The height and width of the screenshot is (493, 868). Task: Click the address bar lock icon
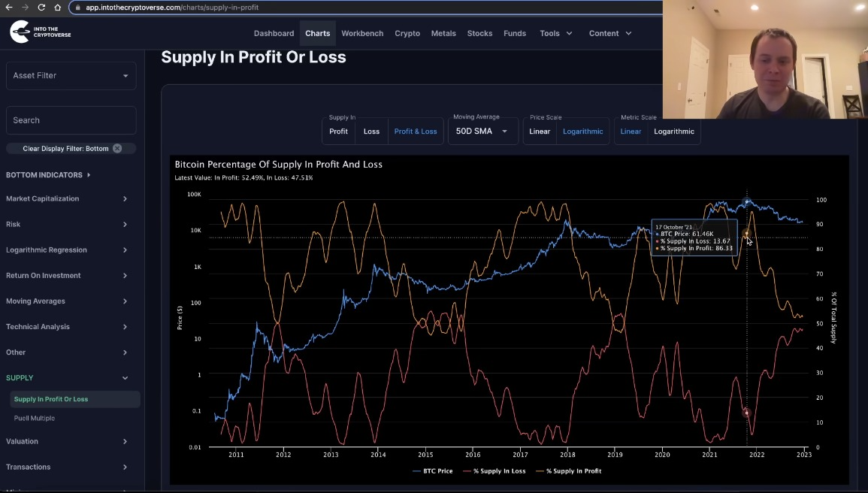click(77, 8)
